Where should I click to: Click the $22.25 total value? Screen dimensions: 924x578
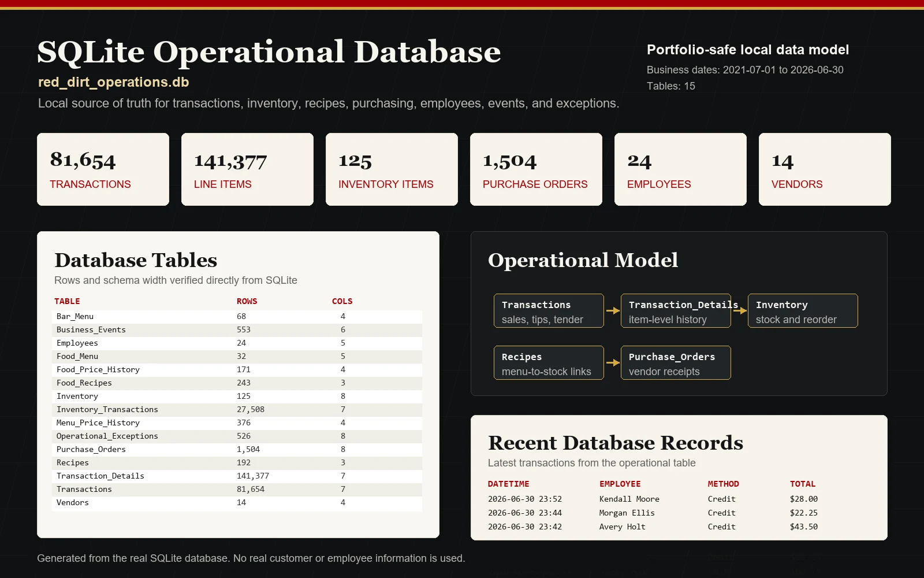pos(804,513)
